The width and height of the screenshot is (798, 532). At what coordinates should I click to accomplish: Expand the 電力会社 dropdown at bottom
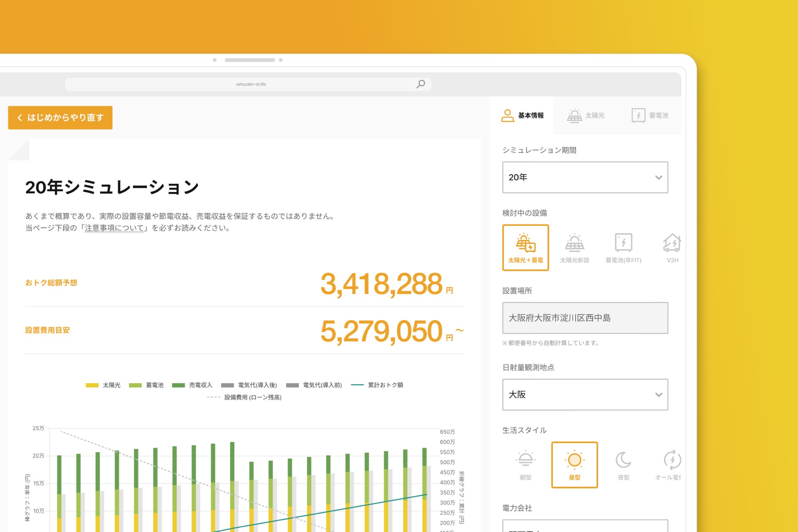[585, 526]
